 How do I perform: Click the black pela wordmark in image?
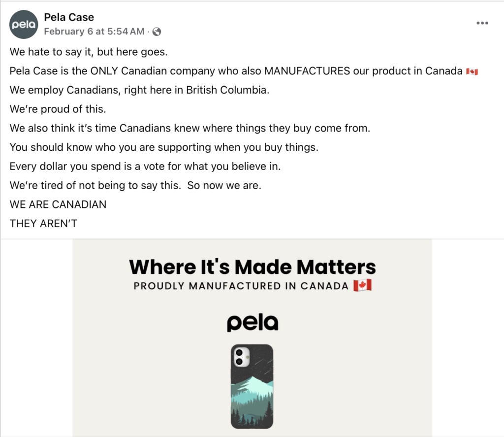point(252,322)
